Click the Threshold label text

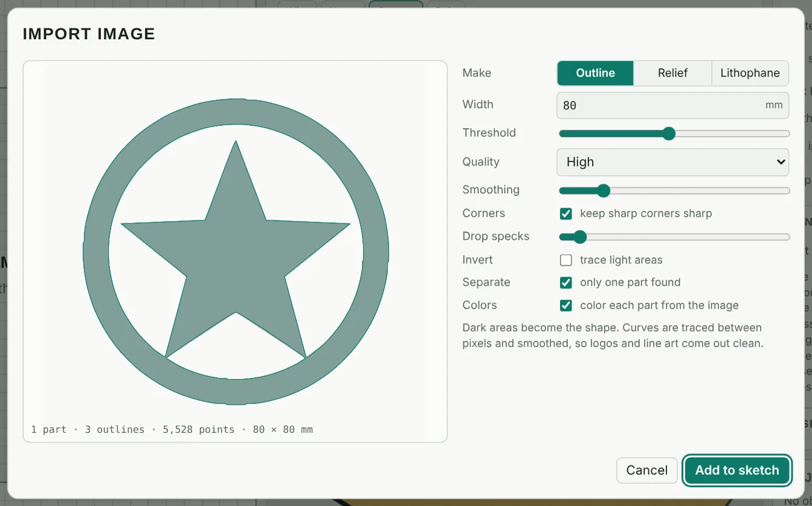(x=489, y=133)
